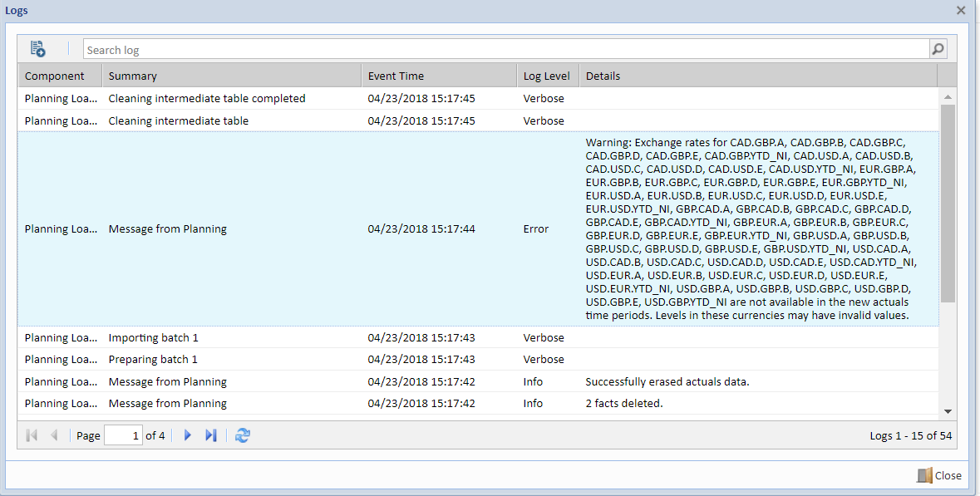The width and height of the screenshot is (980, 496).
Task: Go to next page of logs
Action: pos(188,435)
